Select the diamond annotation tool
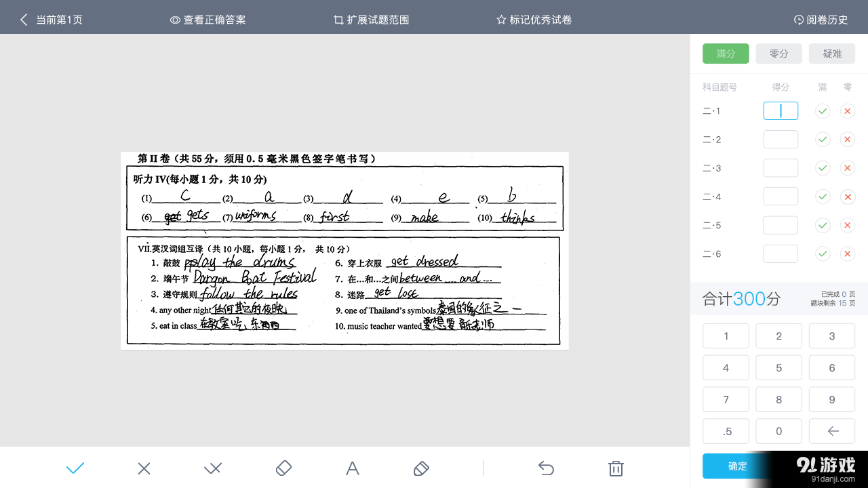The image size is (868, 488). pyautogui.click(x=283, y=468)
